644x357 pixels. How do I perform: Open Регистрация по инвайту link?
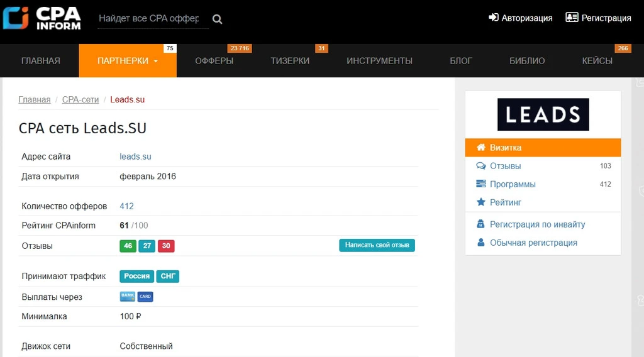537,224
